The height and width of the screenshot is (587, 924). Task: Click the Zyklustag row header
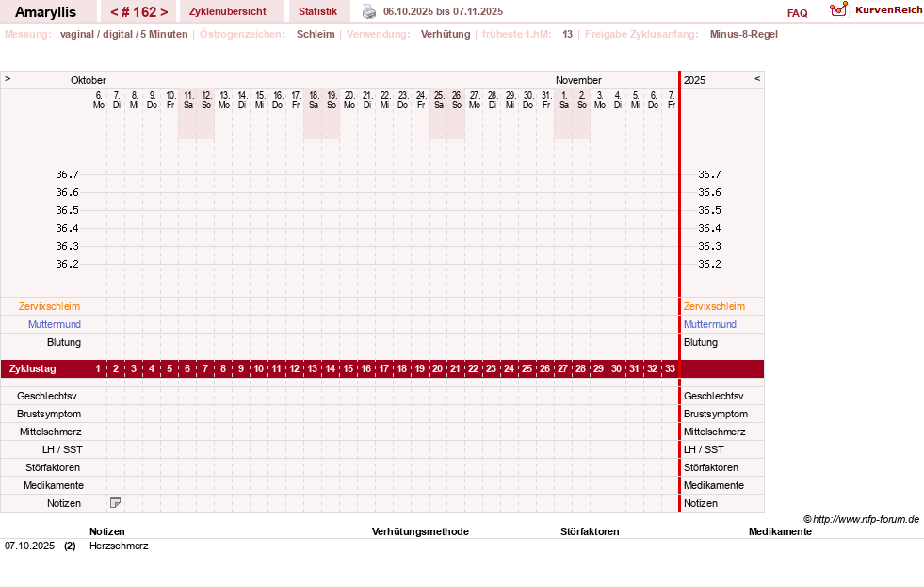(32, 368)
